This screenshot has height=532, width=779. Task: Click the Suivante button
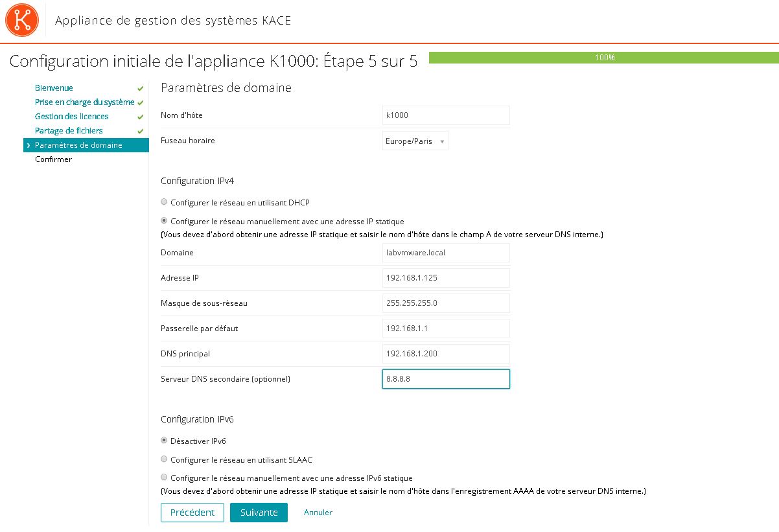pyautogui.click(x=259, y=513)
